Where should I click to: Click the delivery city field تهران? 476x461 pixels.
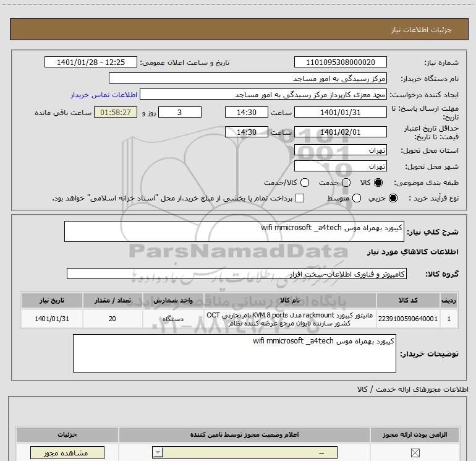pyautogui.click(x=340, y=166)
